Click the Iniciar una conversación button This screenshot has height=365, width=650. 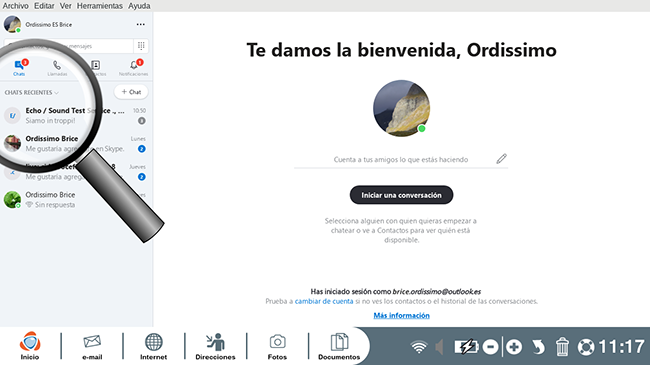(401, 195)
